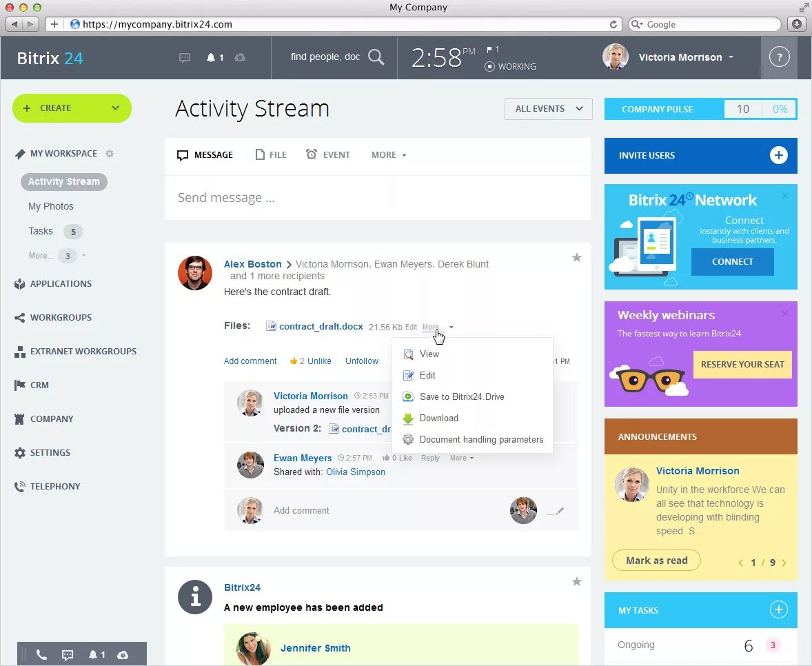The height and width of the screenshot is (666, 812).
Task: Open the All Events filter dropdown
Action: pyautogui.click(x=549, y=109)
